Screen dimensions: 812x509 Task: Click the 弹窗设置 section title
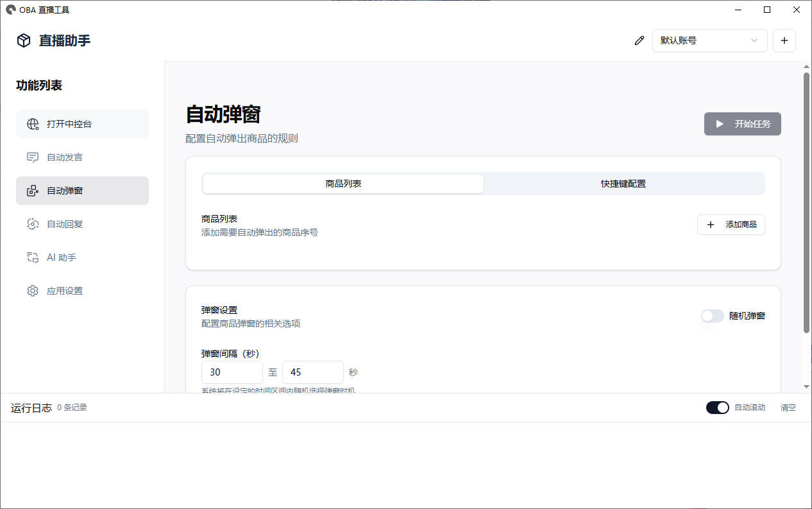pos(219,310)
